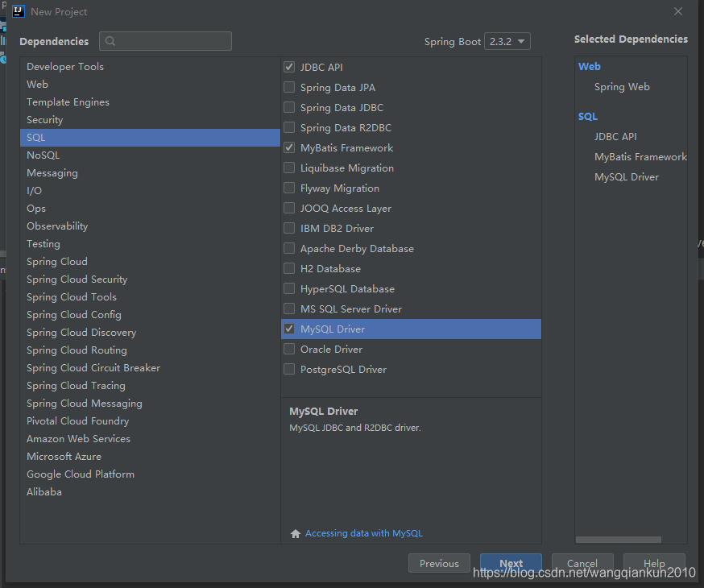704x588 pixels.
Task: Open the Observability category
Action: [150, 226]
